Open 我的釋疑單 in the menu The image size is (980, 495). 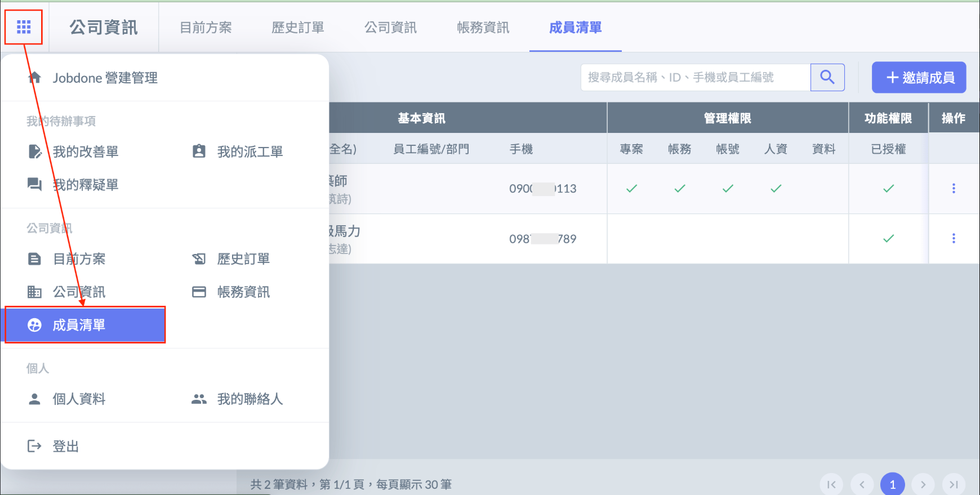coord(86,185)
